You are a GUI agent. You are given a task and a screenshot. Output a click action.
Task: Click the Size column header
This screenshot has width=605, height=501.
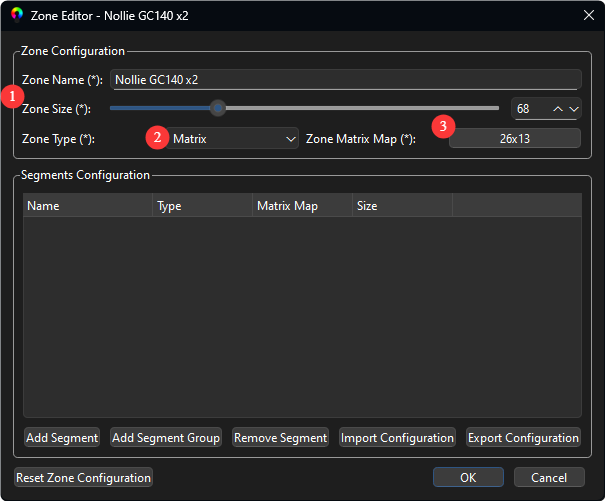(402, 206)
